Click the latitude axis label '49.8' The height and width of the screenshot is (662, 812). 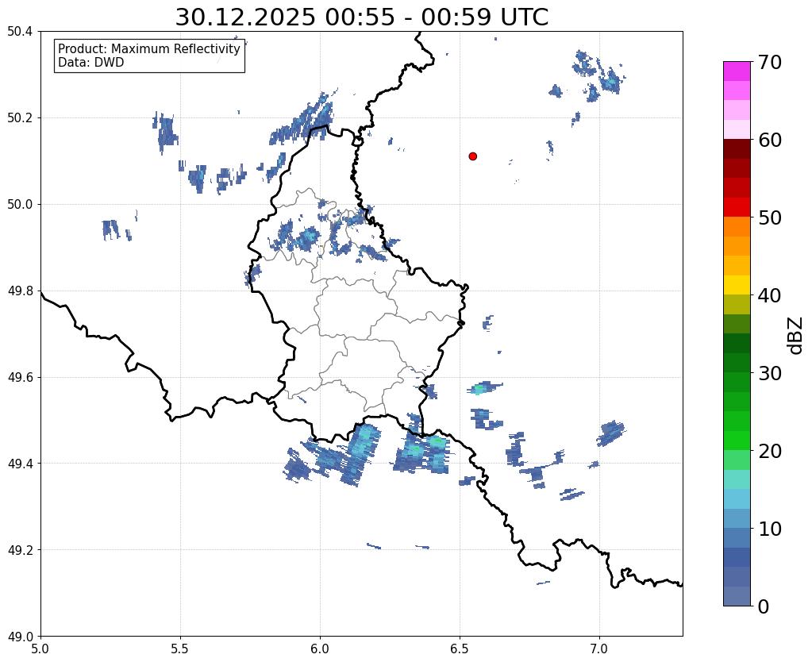pyautogui.click(x=20, y=291)
